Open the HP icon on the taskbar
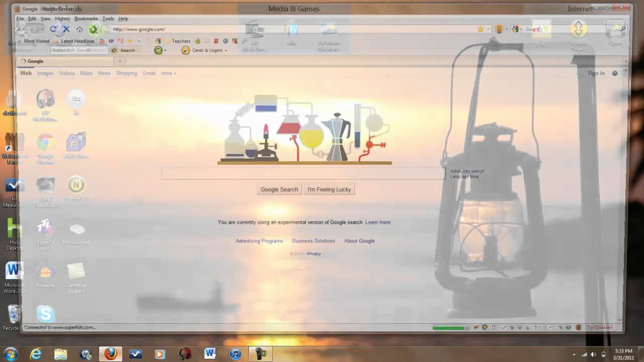 click(86, 354)
